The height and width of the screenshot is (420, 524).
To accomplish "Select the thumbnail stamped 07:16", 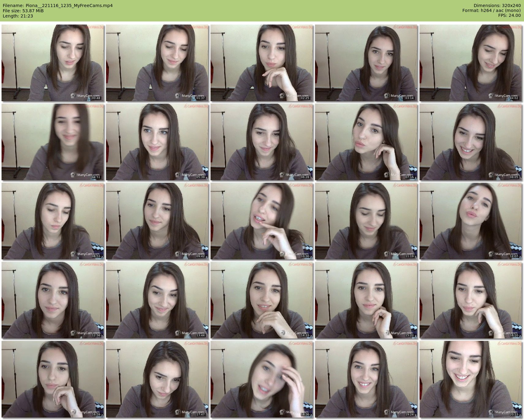I will point(366,142).
